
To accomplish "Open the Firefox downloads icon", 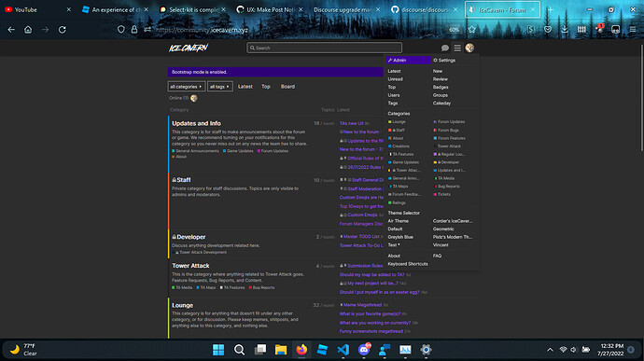I will point(565,30).
